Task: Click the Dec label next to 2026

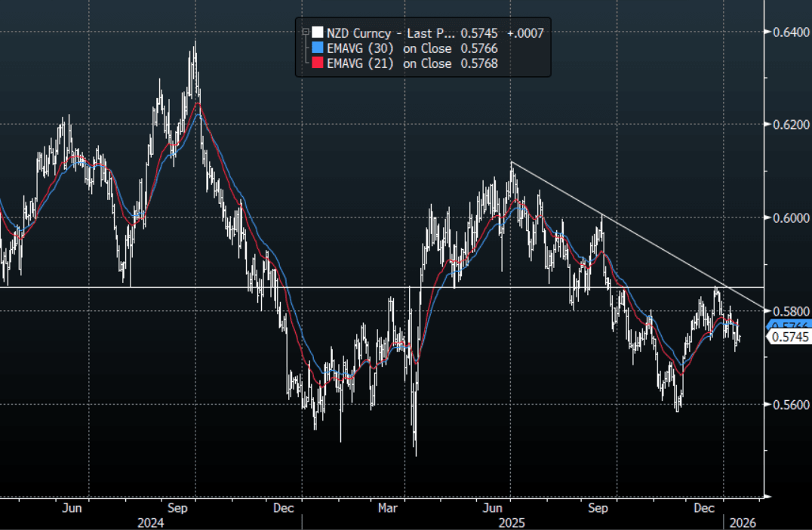Action: (x=704, y=507)
